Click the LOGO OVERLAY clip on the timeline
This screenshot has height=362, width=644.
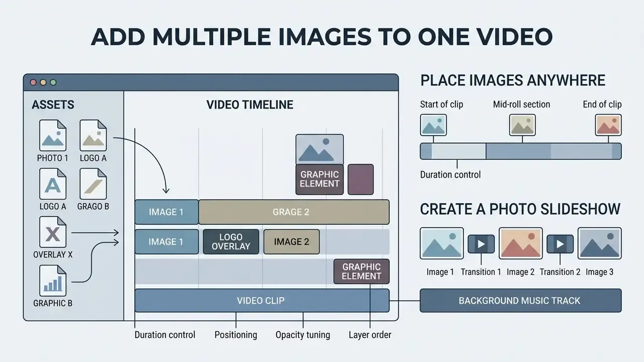coord(231,242)
